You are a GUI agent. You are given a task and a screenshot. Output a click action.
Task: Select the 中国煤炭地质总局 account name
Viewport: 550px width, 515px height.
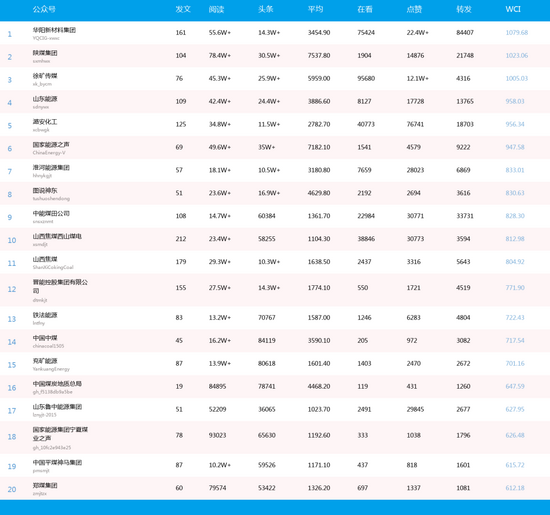click(x=57, y=384)
